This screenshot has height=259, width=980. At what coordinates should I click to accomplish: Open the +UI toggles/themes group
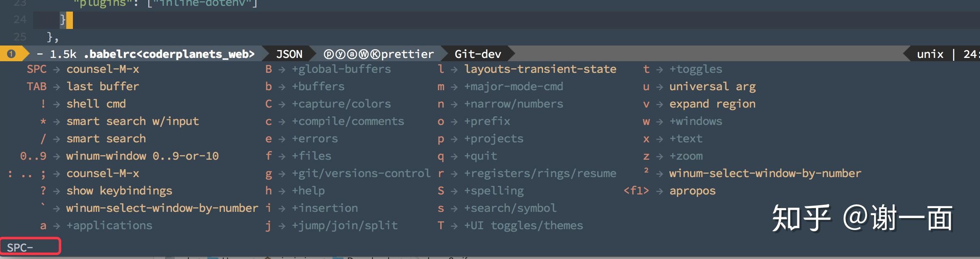click(x=524, y=225)
